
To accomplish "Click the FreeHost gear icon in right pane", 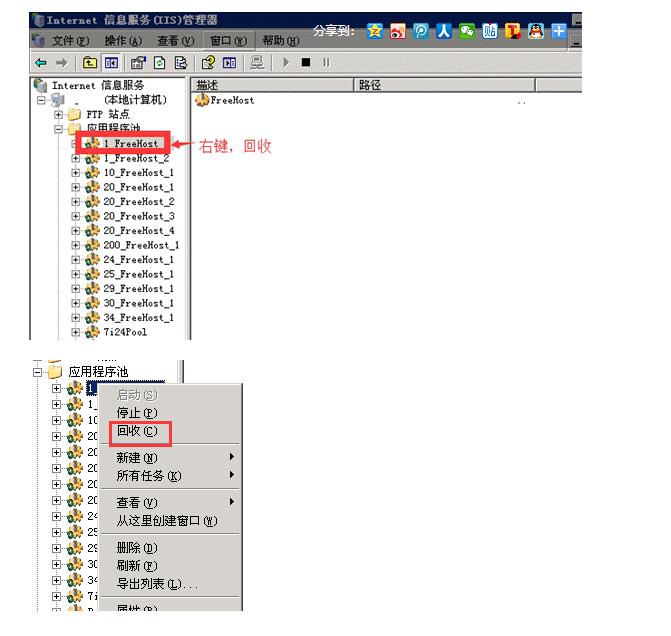I will [x=201, y=100].
